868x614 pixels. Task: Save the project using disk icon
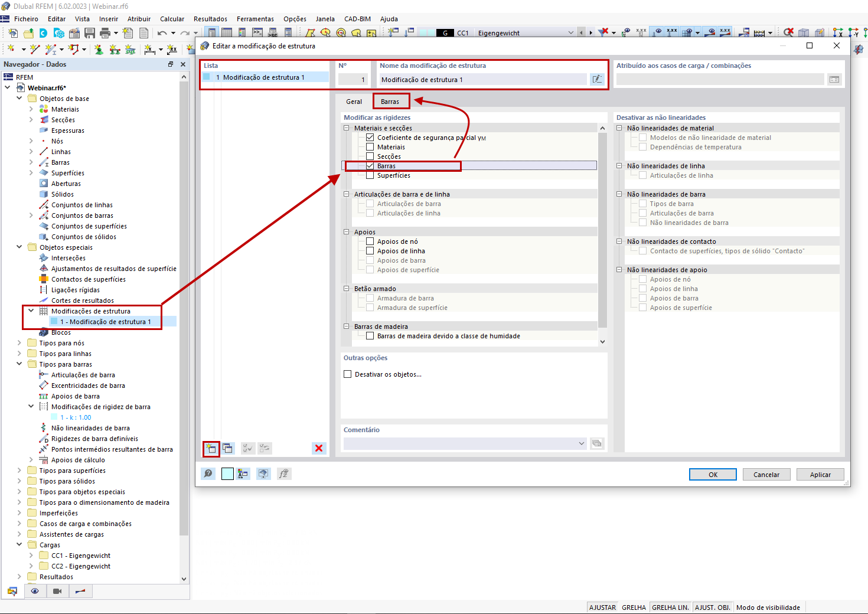coord(90,32)
